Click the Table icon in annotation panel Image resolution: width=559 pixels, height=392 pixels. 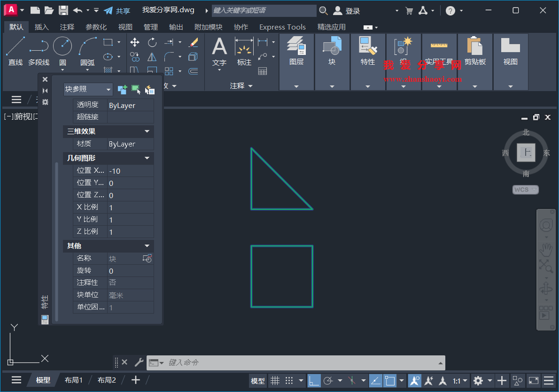263,71
